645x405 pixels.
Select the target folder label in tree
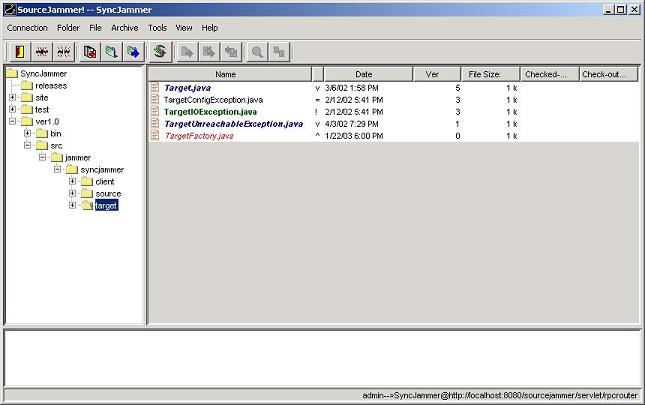pyautogui.click(x=107, y=206)
